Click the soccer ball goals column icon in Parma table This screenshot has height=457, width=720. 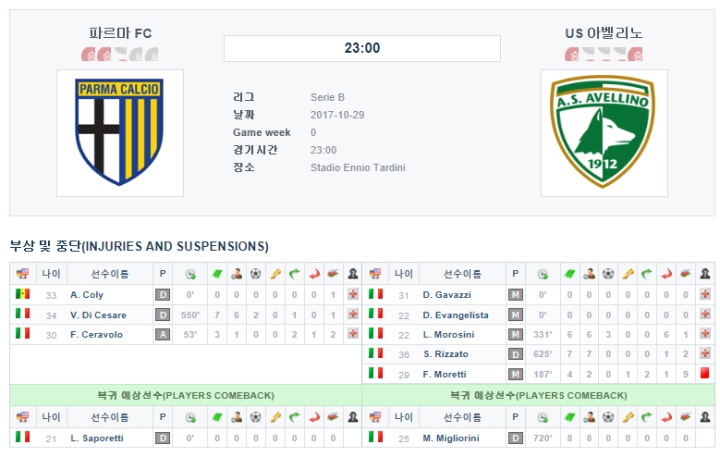(x=256, y=274)
